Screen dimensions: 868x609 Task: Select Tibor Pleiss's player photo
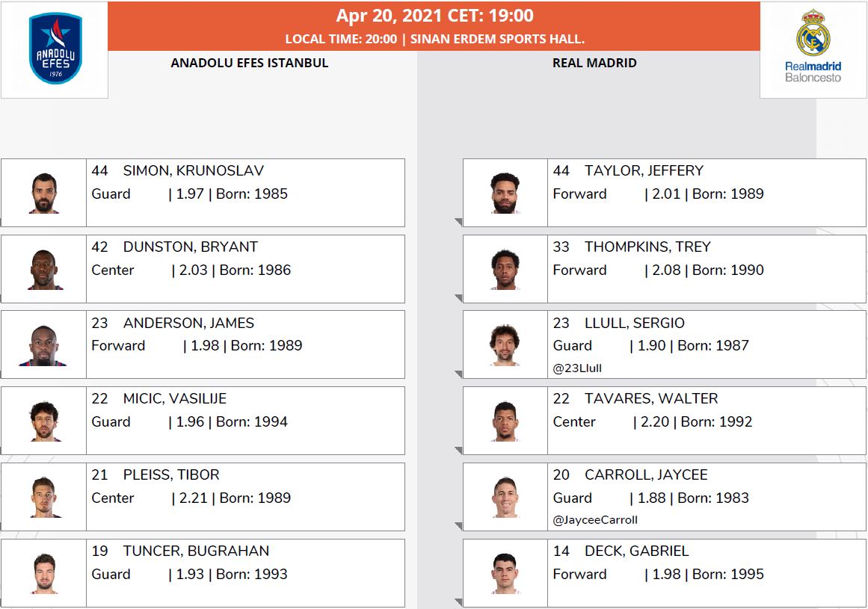(44, 497)
